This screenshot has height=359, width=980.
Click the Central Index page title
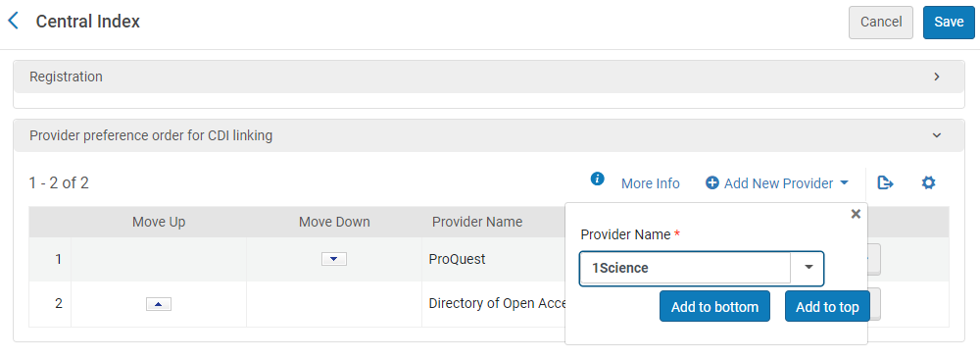87,22
